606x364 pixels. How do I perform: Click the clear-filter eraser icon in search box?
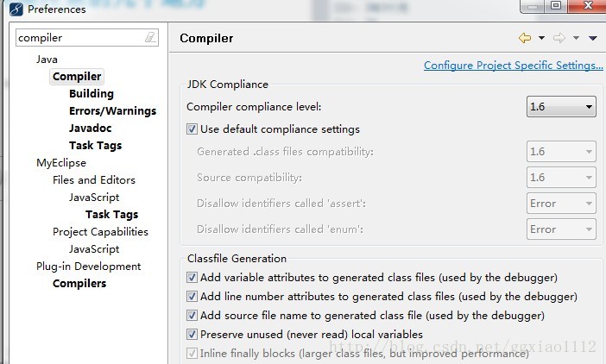click(x=151, y=38)
